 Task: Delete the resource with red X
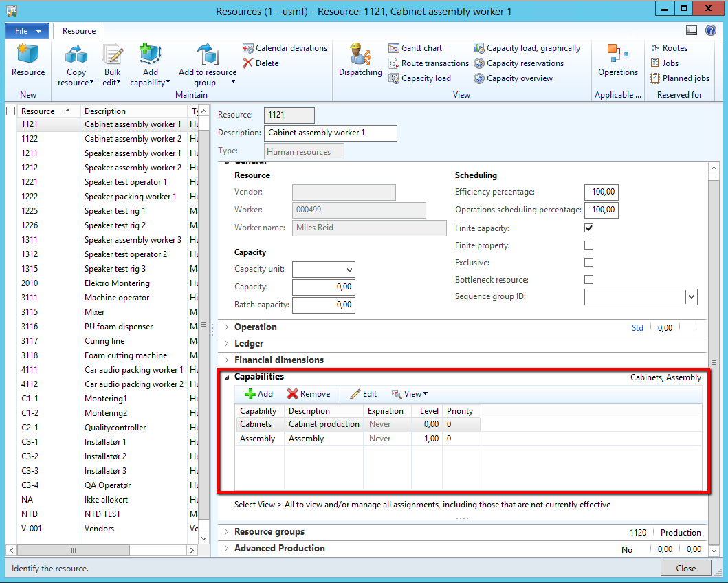click(249, 63)
